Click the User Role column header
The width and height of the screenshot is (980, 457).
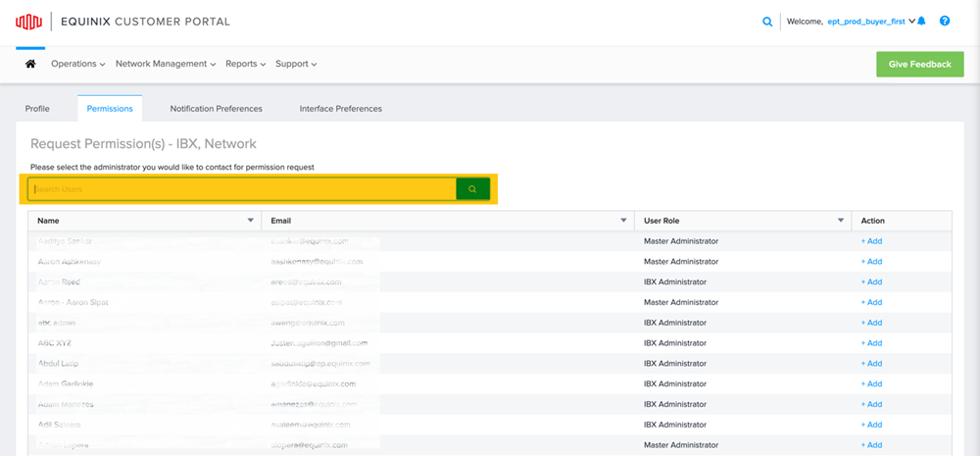661,221
